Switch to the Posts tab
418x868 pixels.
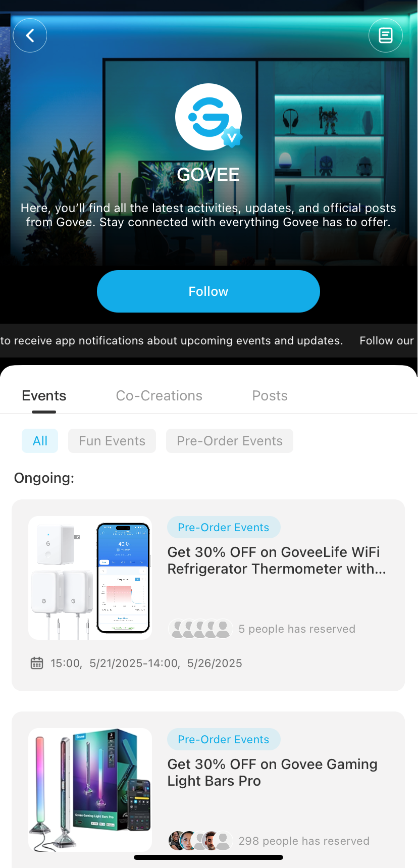pyautogui.click(x=270, y=395)
